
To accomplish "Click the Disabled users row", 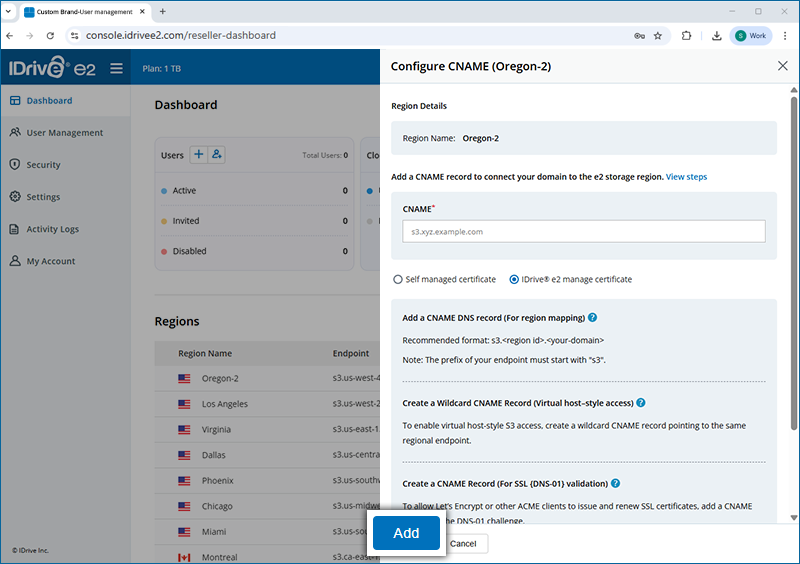I will (x=255, y=251).
